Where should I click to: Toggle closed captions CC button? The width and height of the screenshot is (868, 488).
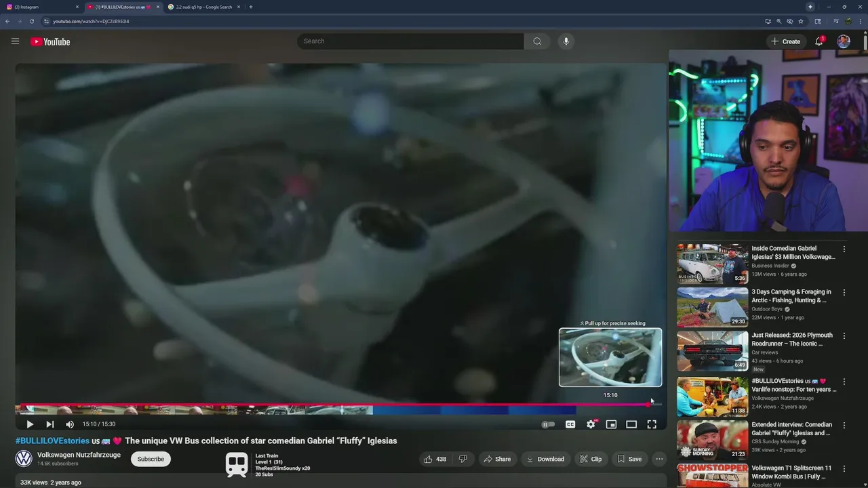(570, 424)
